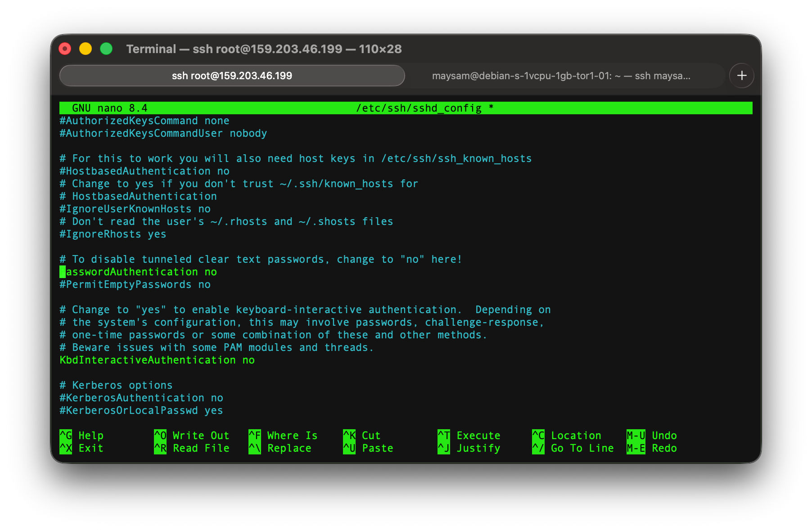Click the #IgnoreUserKnownHosts no line
812x530 pixels.
[135, 209]
